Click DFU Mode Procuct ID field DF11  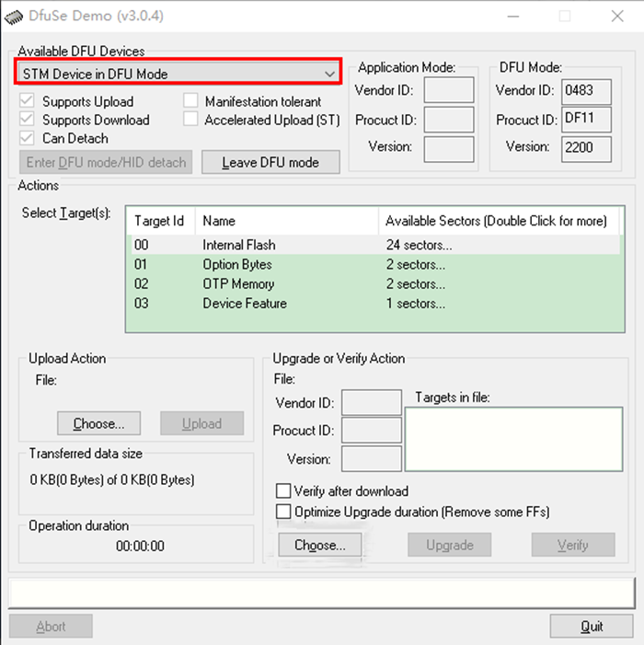pos(586,120)
